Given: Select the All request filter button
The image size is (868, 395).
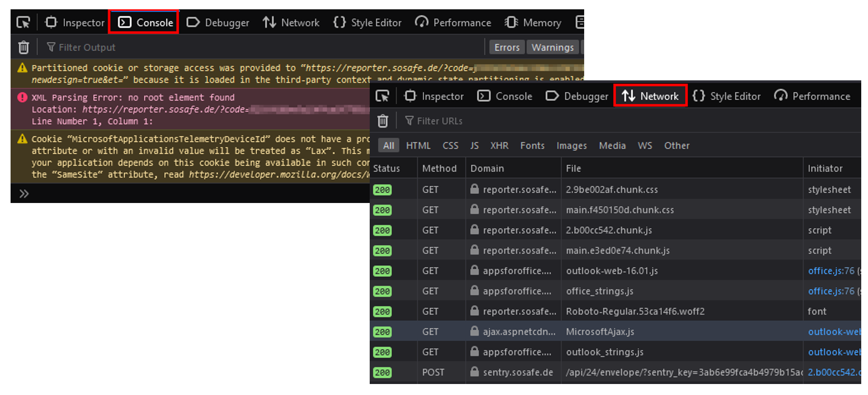Looking at the screenshot, I should 388,145.
